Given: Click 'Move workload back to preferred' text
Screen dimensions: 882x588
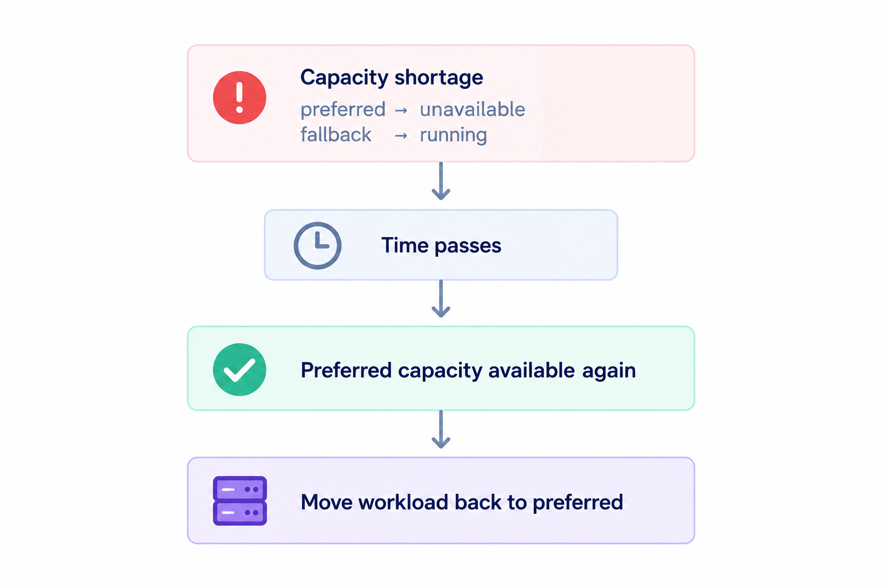Looking at the screenshot, I should [x=462, y=502].
